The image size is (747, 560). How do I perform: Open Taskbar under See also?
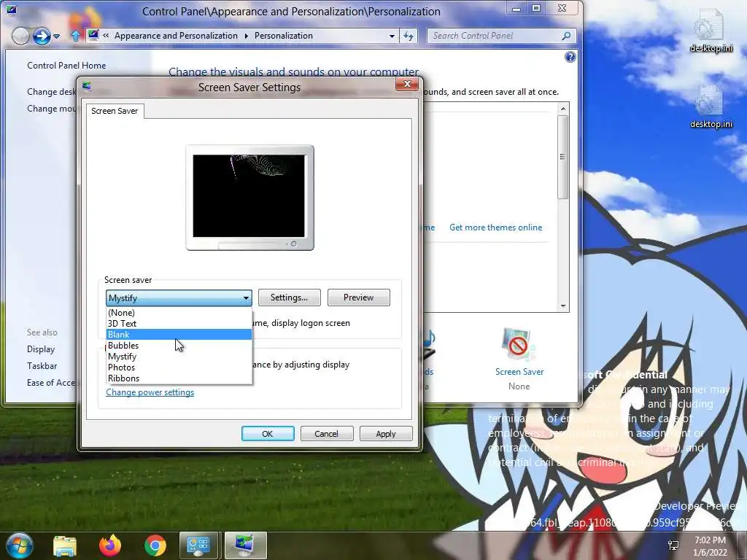[42, 366]
